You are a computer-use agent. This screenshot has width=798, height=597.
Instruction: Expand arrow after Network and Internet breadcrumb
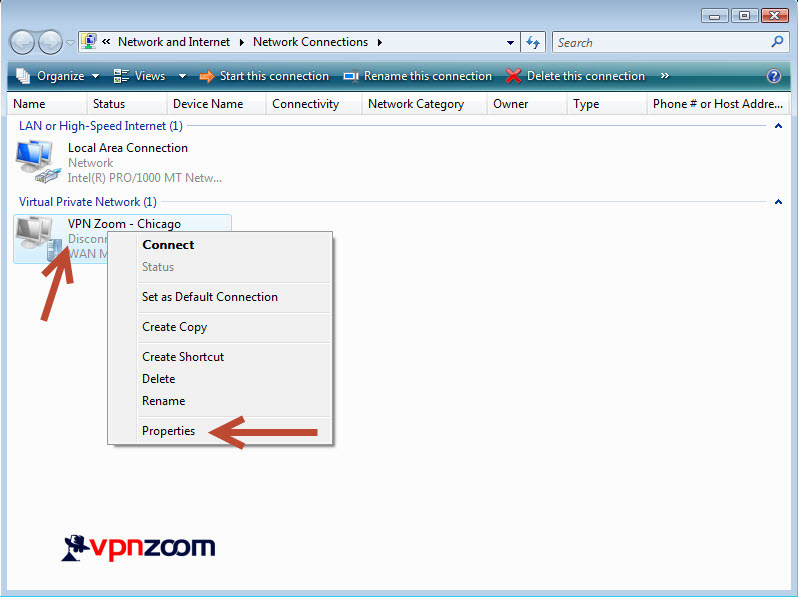[241, 42]
